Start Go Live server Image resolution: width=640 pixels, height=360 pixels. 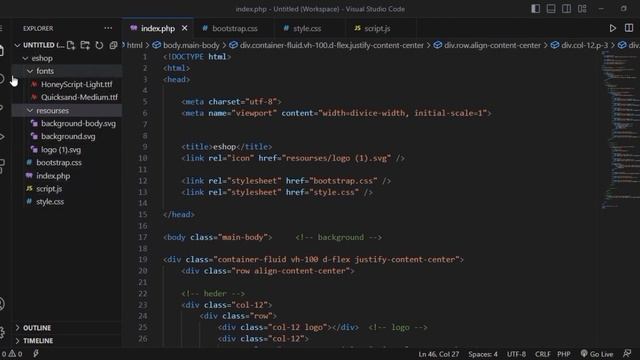597,354
